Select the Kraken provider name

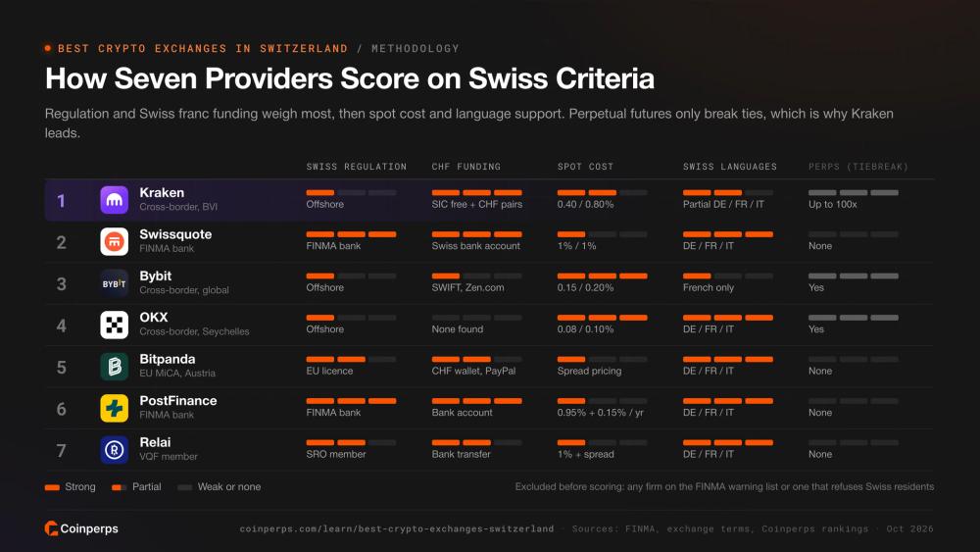(x=162, y=192)
